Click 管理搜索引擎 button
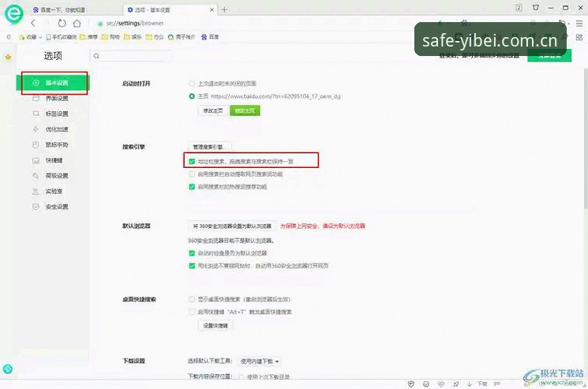588x389 pixels. (x=210, y=147)
